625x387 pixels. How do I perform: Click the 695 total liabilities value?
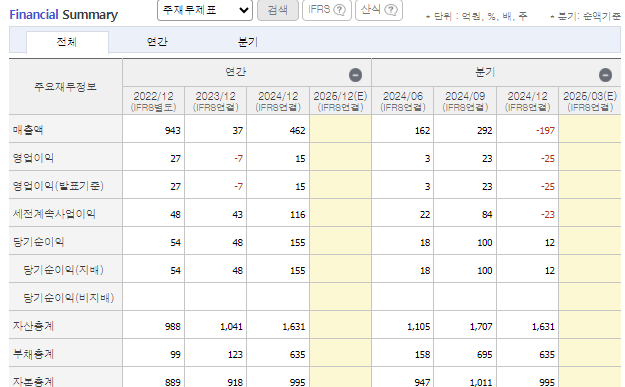coord(484,355)
